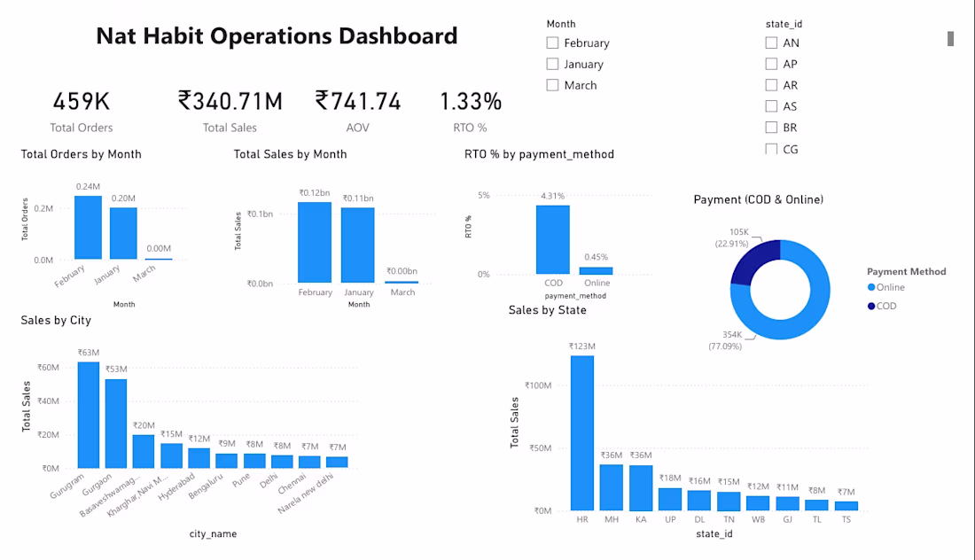Click the Gurugram bar in Sales by City
The height and width of the screenshot is (560, 975).
[89, 415]
